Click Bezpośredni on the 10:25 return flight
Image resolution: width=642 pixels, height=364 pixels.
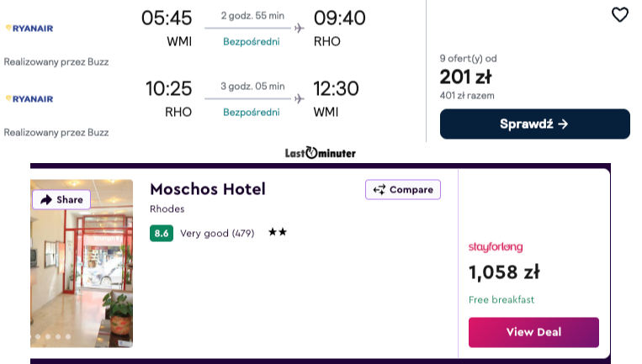[x=252, y=113]
